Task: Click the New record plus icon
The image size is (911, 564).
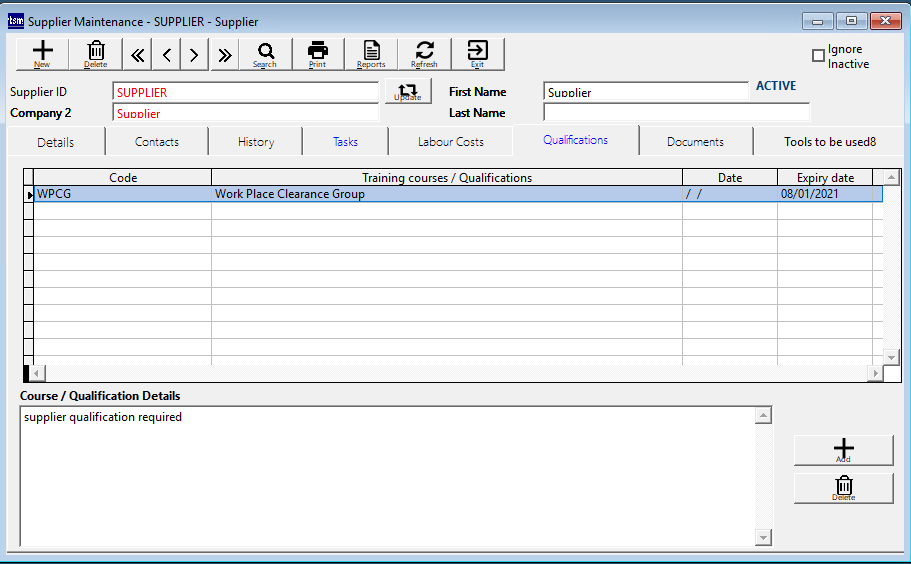Action: pos(42,54)
